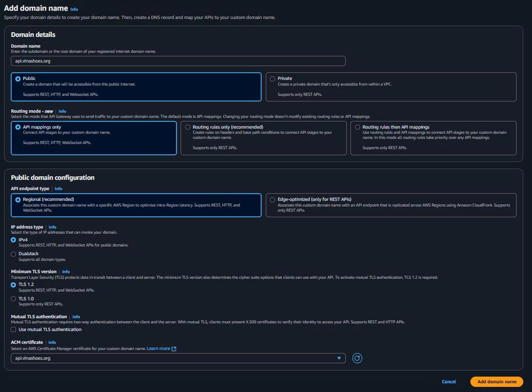Cancel the domain creation

pos(448,381)
